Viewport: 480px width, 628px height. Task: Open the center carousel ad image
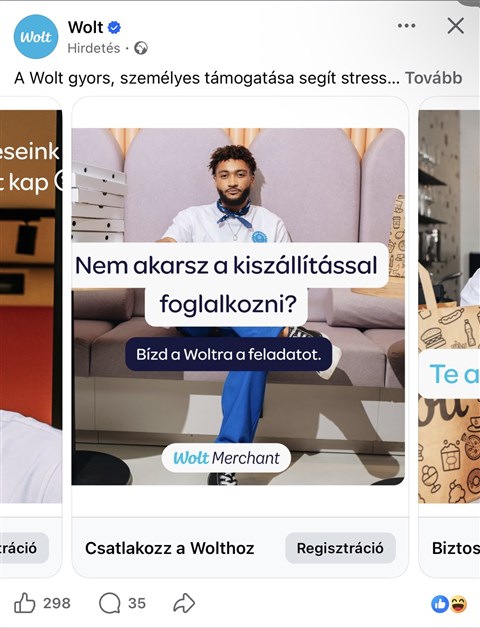pos(238,306)
